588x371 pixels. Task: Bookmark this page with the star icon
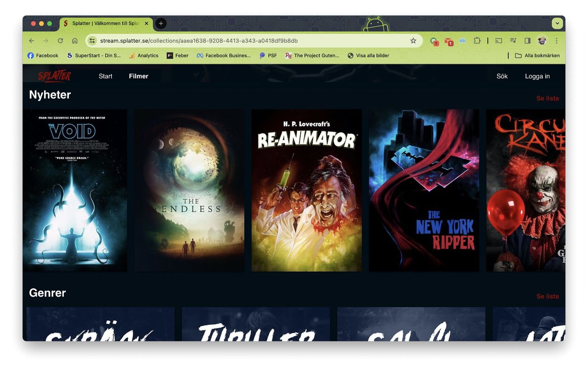click(413, 40)
